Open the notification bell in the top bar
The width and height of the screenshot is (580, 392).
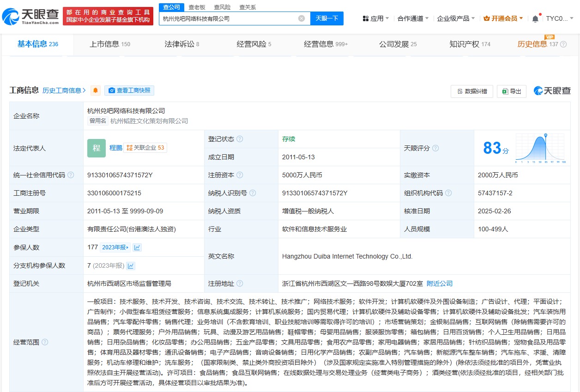[535, 18]
